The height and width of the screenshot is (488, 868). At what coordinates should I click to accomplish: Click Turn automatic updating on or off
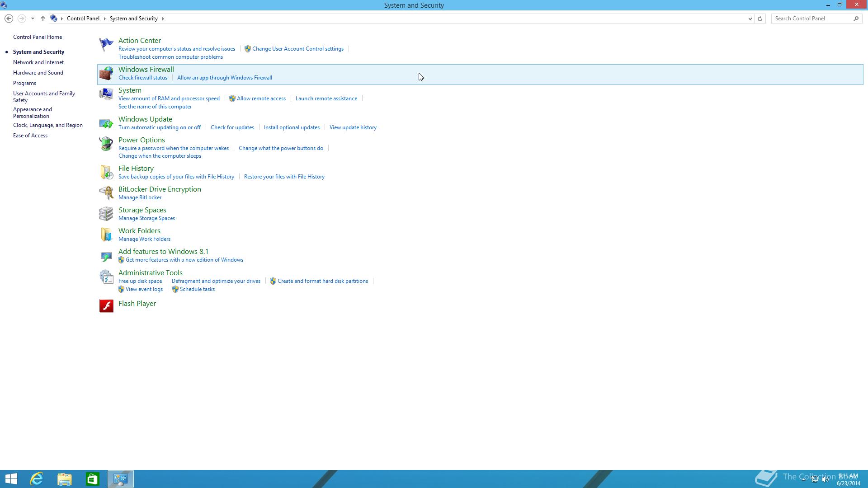(x=160, y=127)
